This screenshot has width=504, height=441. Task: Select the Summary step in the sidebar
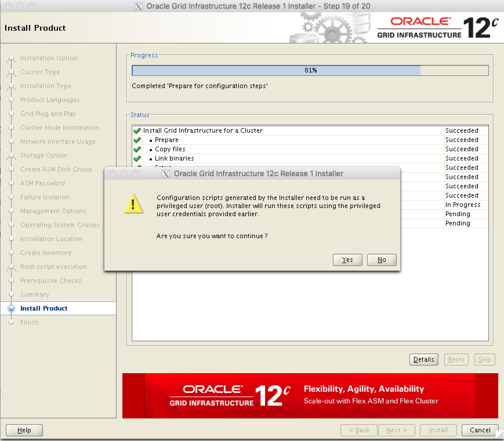[35, 294]
